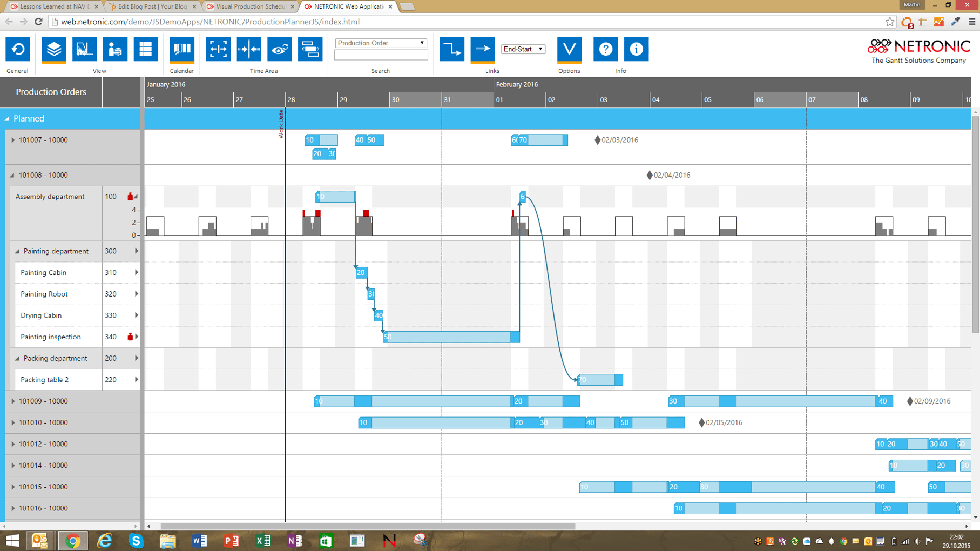Click the Windows Start button
980x551 pixels.
click(12, 541)
